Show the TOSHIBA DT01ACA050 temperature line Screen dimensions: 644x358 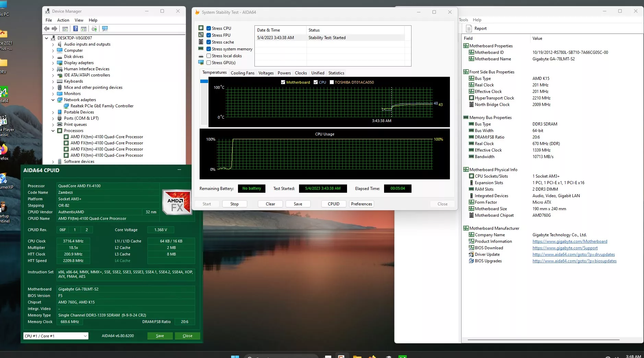click(x=332, y=82)
